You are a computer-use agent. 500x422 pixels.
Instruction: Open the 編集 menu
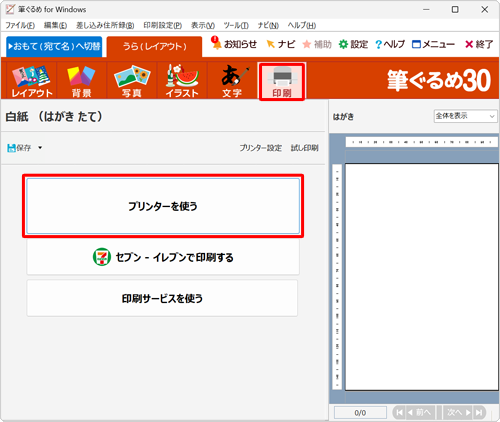(x=55, y=25)
